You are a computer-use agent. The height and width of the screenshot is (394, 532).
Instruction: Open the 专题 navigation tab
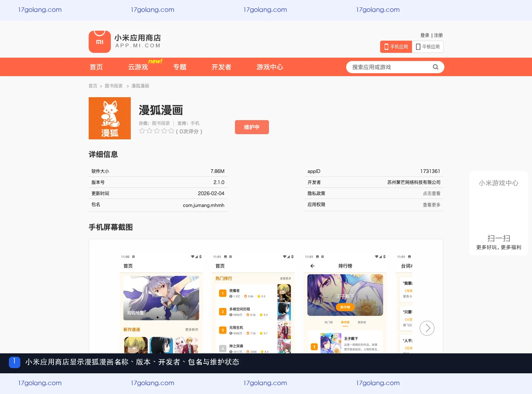click(x=180, y=67)
